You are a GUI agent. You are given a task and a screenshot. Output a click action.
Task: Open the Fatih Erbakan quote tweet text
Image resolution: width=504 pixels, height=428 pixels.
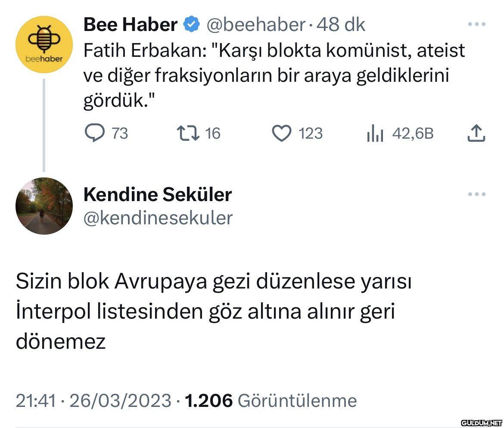click(x=274, y=76)
